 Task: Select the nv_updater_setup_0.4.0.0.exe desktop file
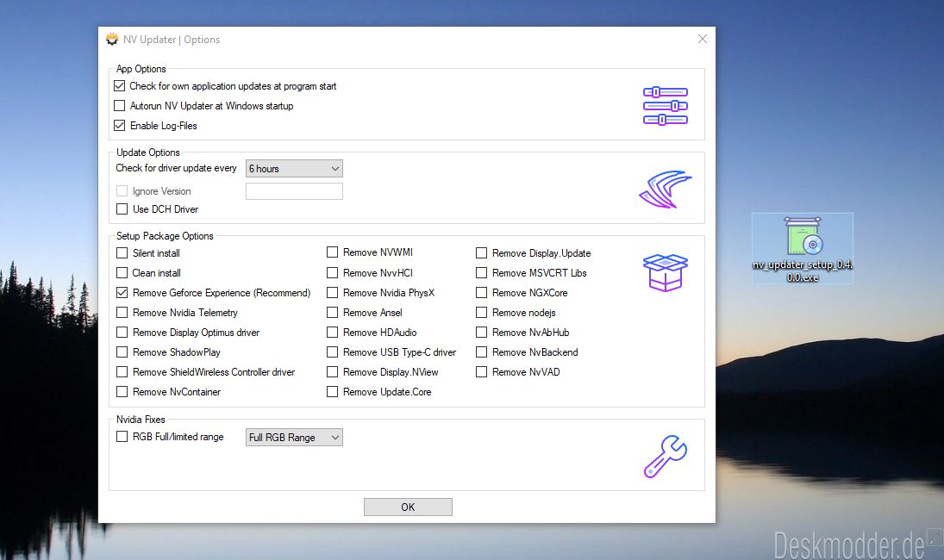tap(802, 247)
